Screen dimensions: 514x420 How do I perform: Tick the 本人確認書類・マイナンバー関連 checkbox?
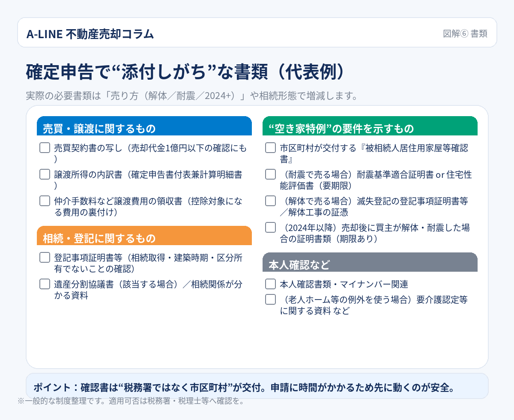pos(270,284)
